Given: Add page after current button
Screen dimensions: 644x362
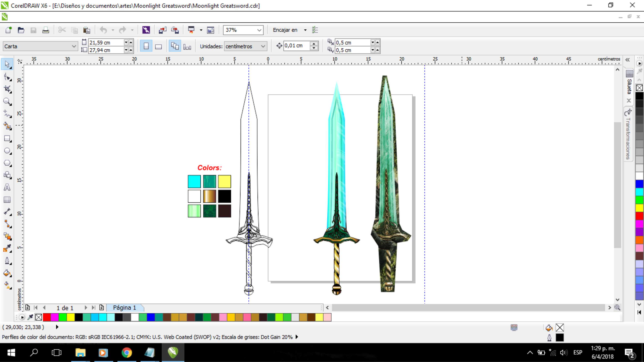Looking at the screenshot, I should pos(101,308).
